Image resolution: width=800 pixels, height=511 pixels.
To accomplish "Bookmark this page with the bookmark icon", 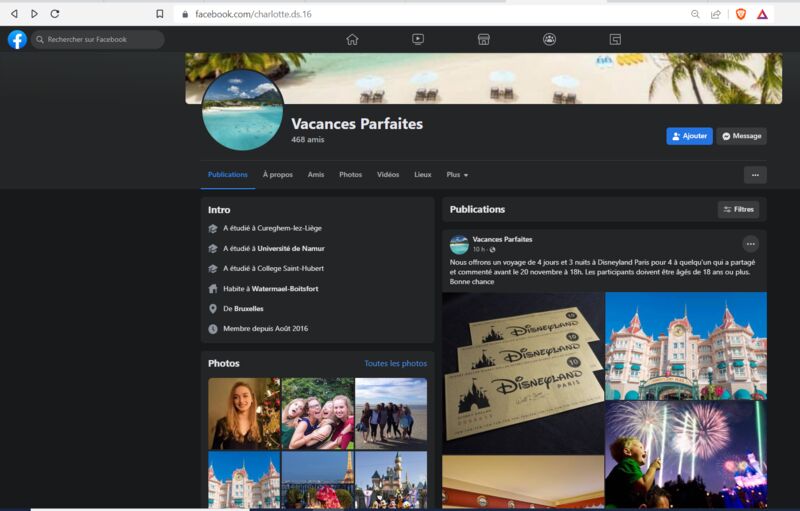I will point(160,14).
